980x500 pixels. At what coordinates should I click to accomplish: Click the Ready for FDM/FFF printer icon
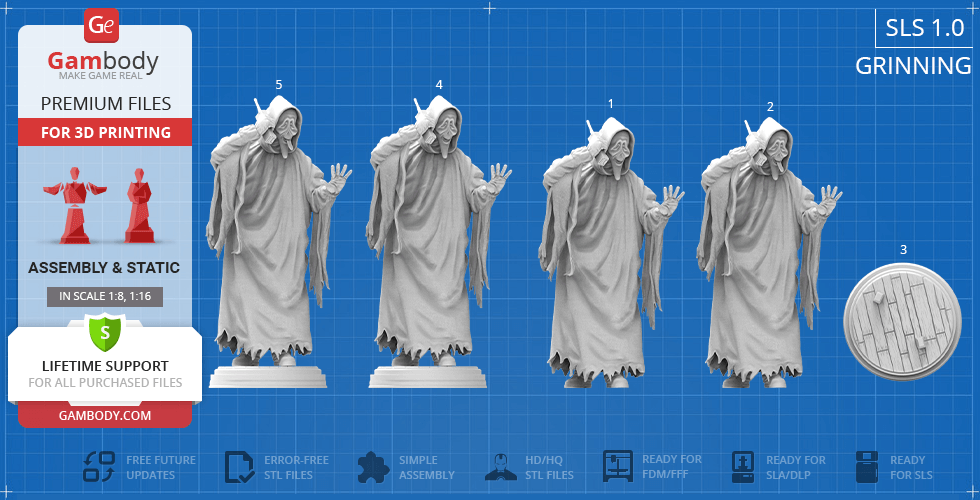tap(618, 467)
